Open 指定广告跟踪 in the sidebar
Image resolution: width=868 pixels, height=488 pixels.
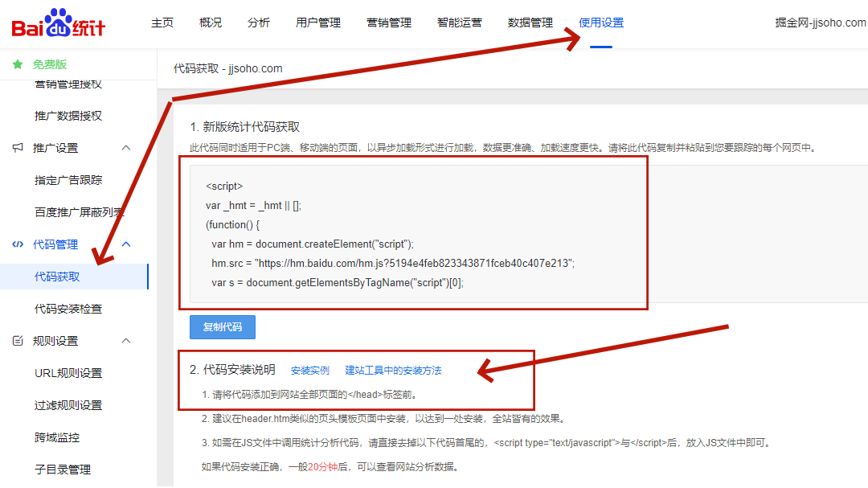(x=68, y=180)
